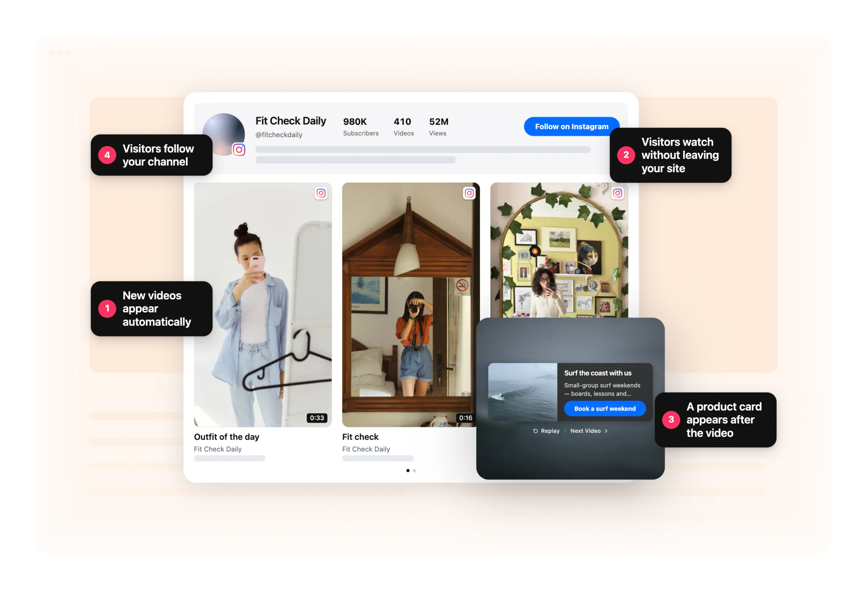Click the chevron arrow after Next Video
Screen dimensions: 868x590
click(x=606, y=431)
